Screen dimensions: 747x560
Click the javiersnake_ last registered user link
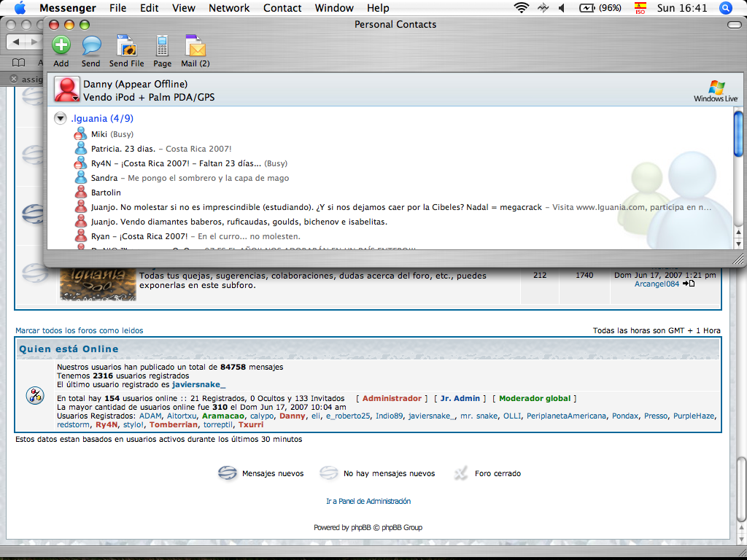tap(199, 384)
